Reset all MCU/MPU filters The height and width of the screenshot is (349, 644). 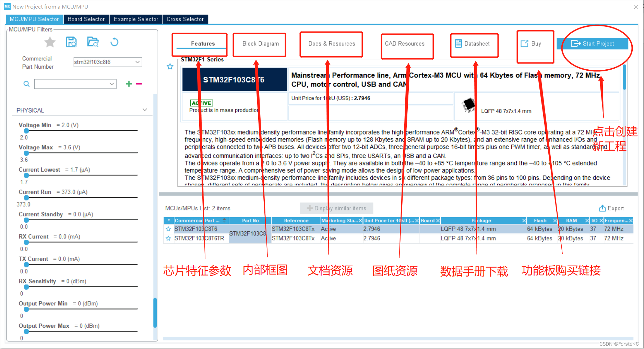click(114, 42)
